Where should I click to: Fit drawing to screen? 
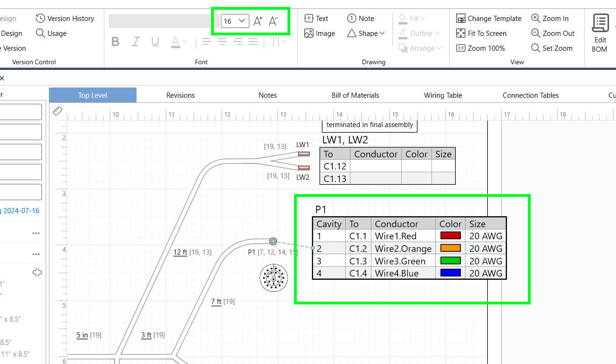click(x=481, y=34)
